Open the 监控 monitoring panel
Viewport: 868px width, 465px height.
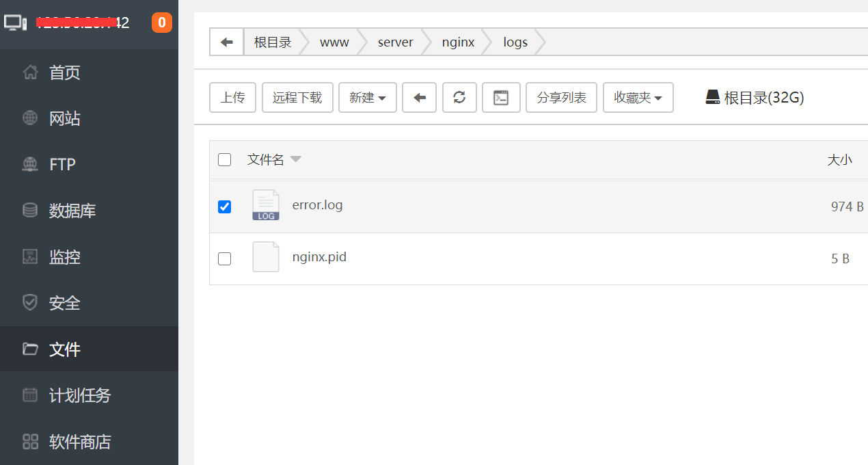pos(65,256)
